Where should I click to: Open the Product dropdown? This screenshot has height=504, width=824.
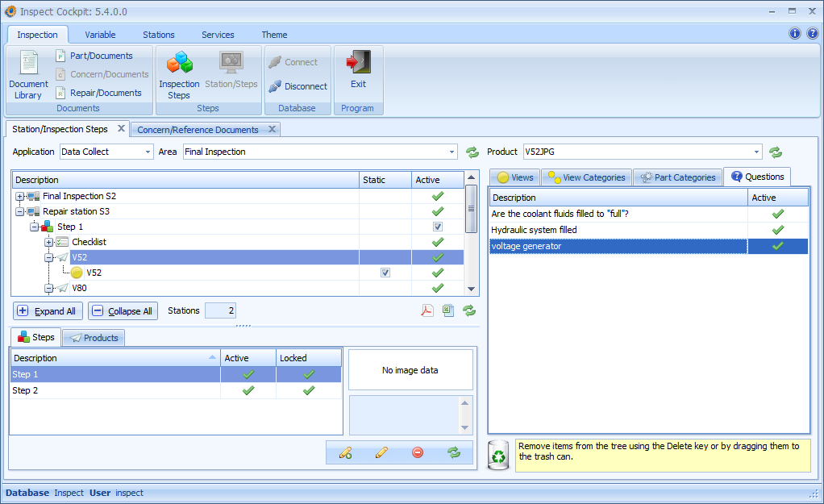pos(756,152)
